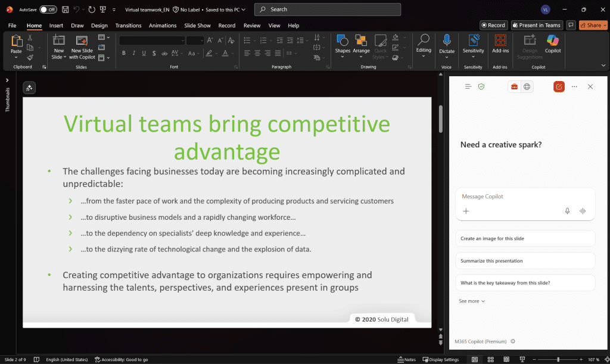Choose the Summarize this presentation prompt

point(525,260)
